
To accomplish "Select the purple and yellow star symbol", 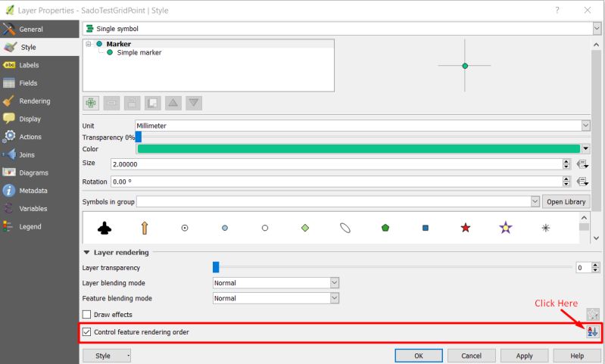I will (506, 228).
